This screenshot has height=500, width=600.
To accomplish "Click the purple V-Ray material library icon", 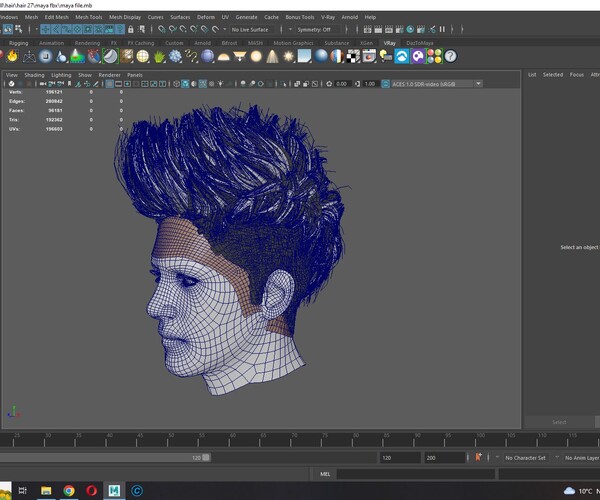I will (x=418, y=56).
